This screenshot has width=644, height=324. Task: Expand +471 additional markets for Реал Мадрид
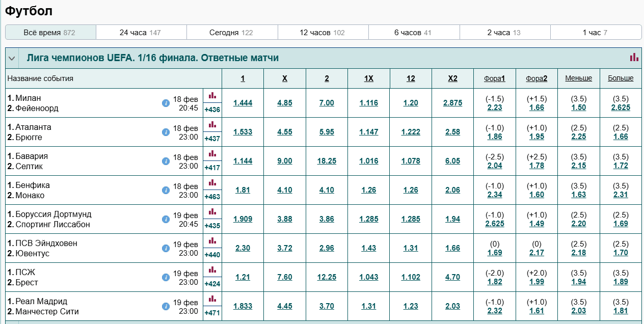(x=212, y=313)
